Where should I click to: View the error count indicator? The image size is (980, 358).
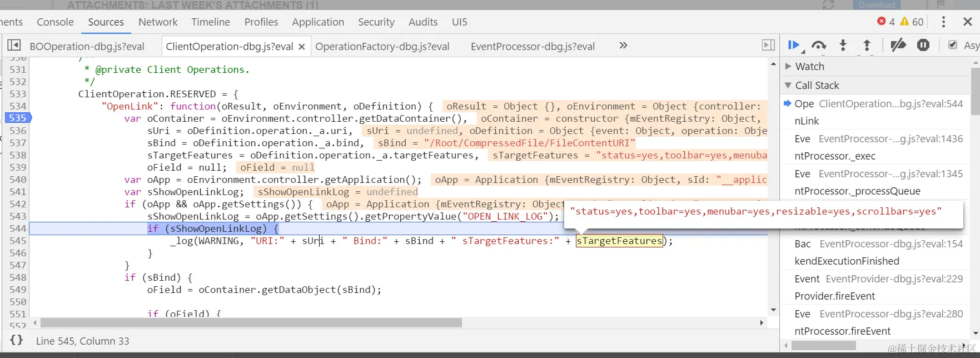pyautogui.click(x=886, y=22)
